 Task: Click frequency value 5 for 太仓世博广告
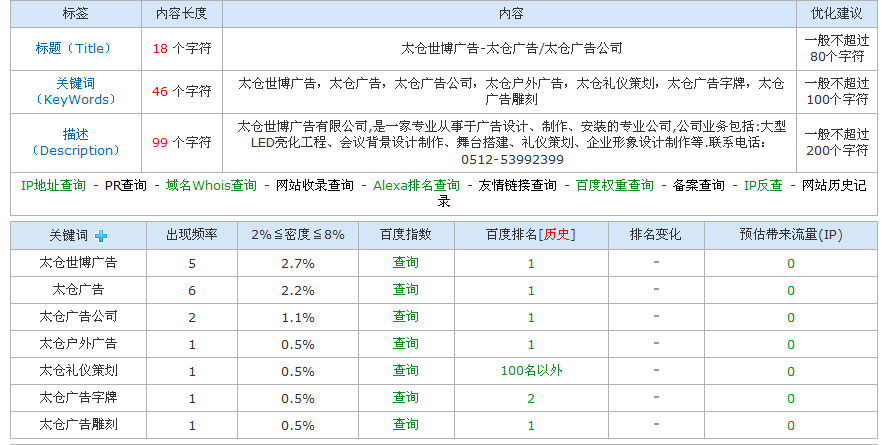click(192, 264)
